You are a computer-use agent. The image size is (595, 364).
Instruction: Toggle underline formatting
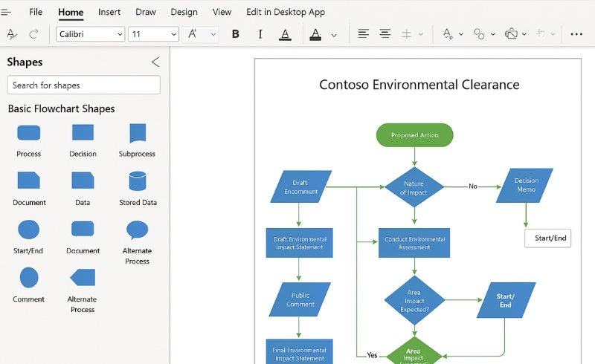coord(285,34)
